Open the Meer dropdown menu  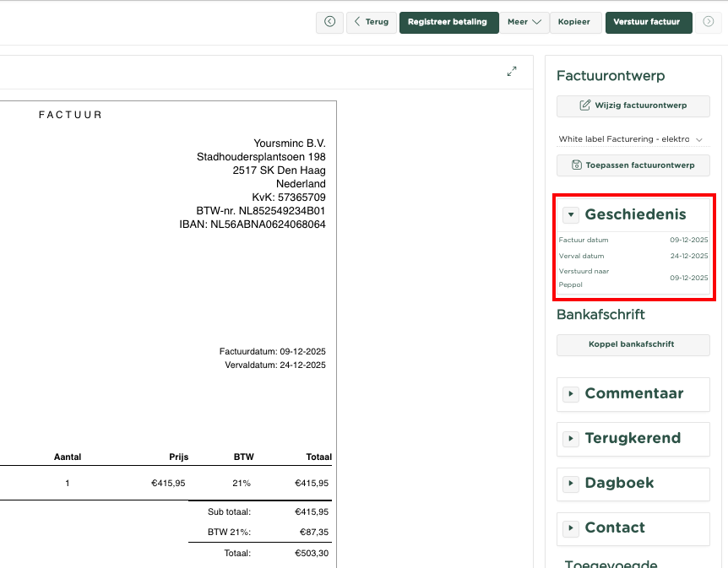(x=524, y=22)
